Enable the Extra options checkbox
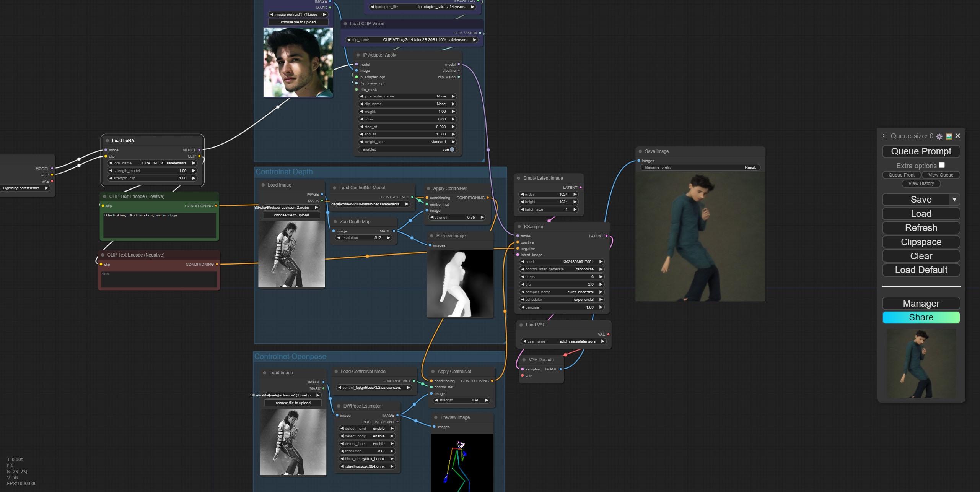 941,165
